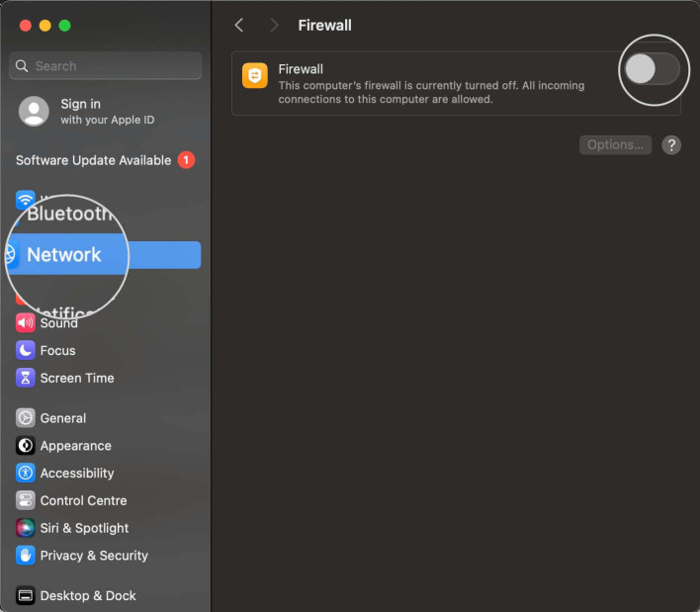Open Siri & Spotlight settings
This screenshot has height=612, width=700.
[84, 528]
